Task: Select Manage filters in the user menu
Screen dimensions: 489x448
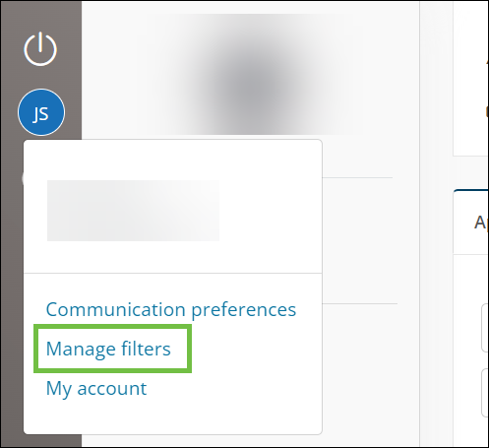Action: point(108,349)
